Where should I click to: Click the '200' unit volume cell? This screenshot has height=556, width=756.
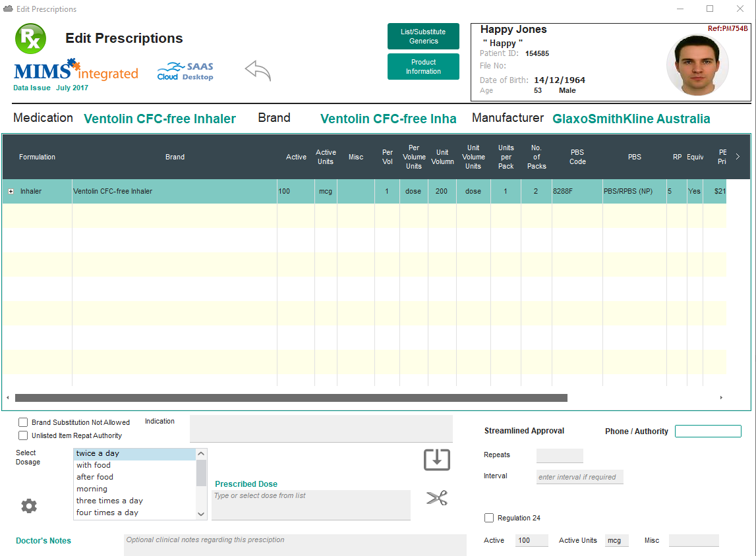click(x=442, y=191)
